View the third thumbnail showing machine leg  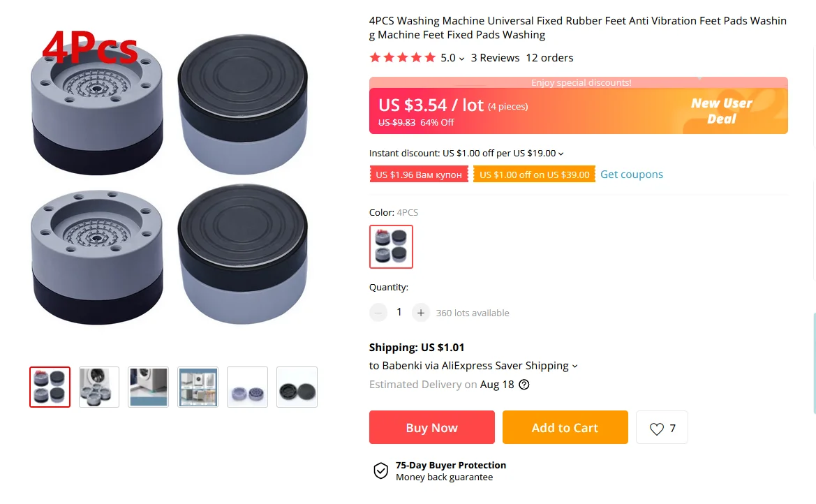(x=148, y=387)
